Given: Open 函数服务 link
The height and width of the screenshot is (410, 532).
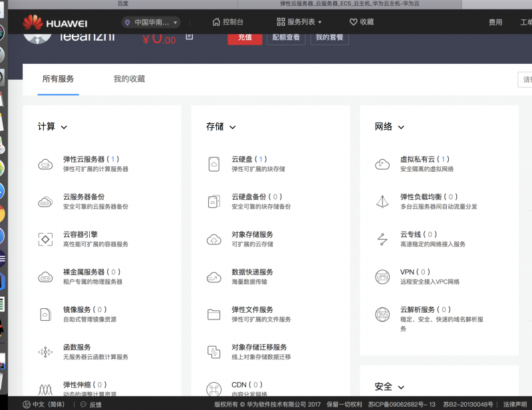Looking at the screenshot, I should click(x=77, y=347).
